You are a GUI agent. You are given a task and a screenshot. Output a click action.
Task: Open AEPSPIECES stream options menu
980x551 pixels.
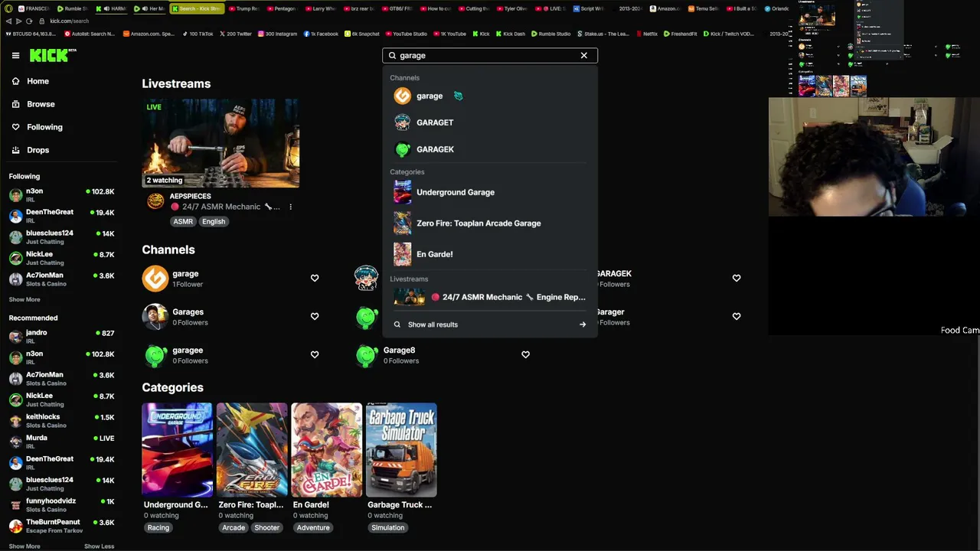tap(290, 207)
